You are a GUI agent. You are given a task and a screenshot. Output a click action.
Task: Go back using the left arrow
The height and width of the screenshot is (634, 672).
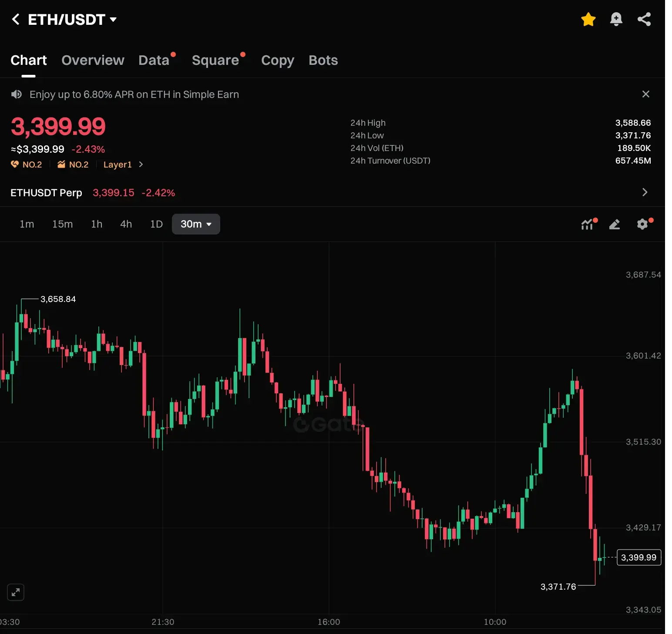click(16, 19)
